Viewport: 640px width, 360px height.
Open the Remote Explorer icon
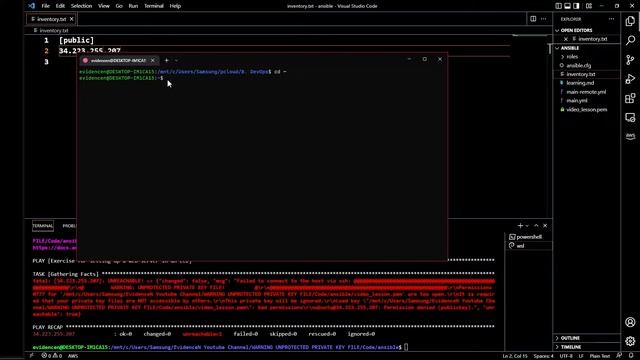pos(630,118)
